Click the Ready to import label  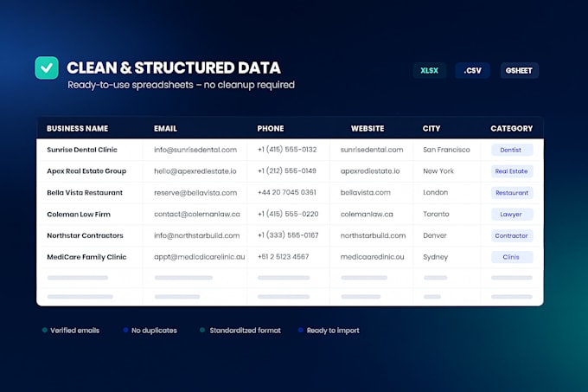tap(333, 331)
